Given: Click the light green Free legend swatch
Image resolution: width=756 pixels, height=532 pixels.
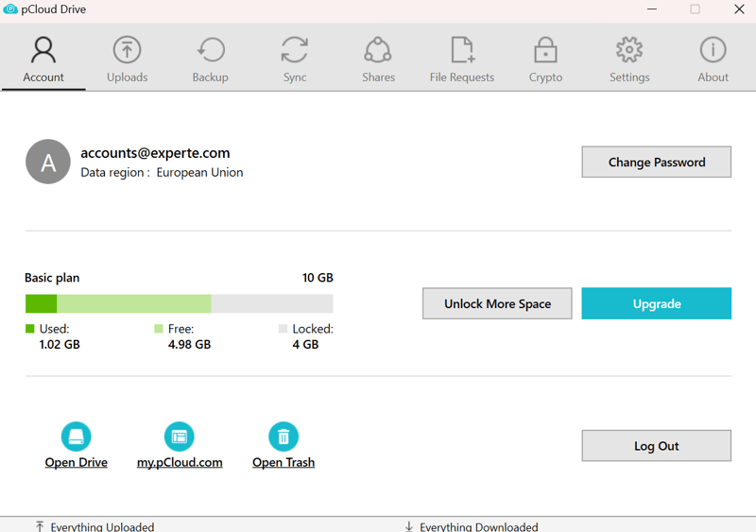Looking at the screenshot, I should [x=159, y=329].
